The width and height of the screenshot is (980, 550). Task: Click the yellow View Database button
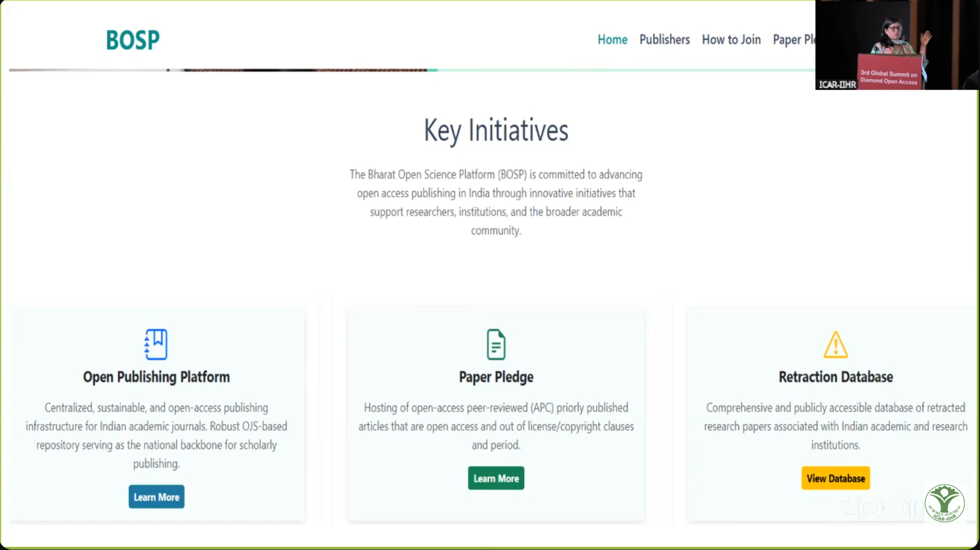pyautogui.click(x=835, y=478)
